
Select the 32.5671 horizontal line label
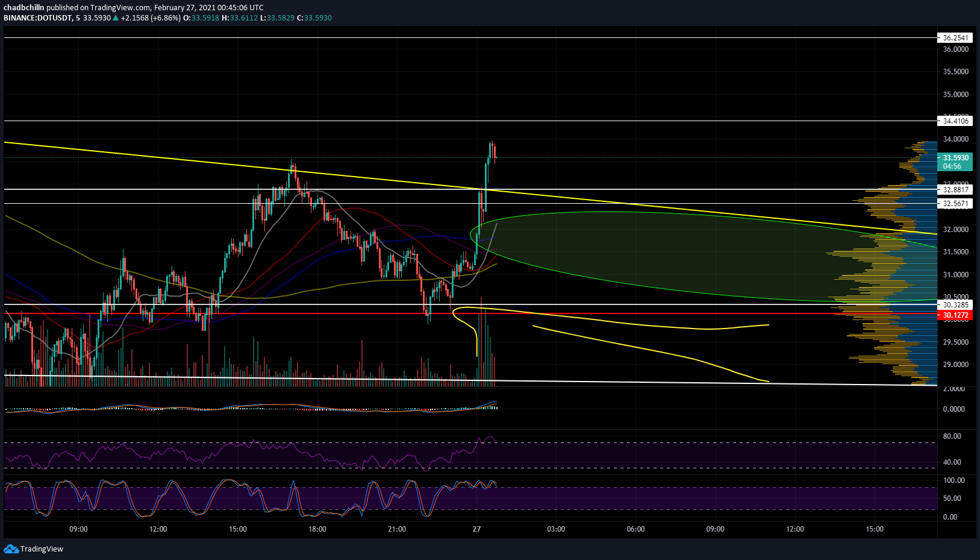click(955, 204)
